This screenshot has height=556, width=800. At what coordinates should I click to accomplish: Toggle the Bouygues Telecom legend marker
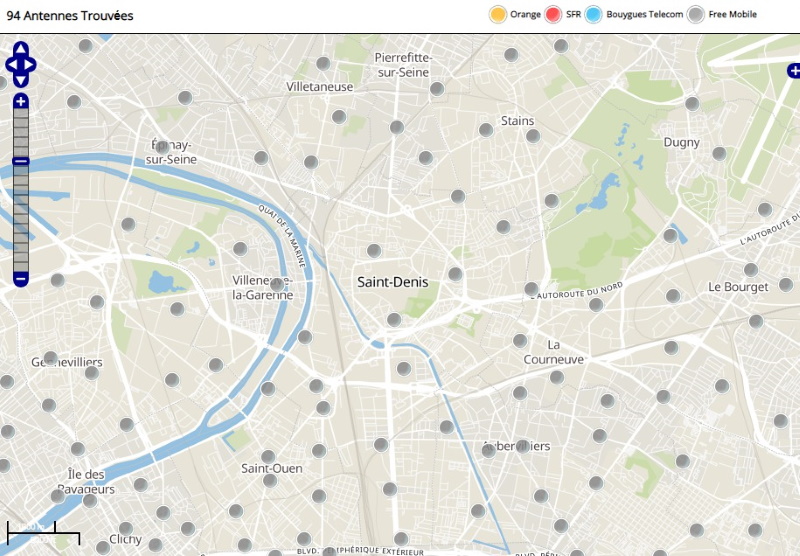tap(593, 14)
